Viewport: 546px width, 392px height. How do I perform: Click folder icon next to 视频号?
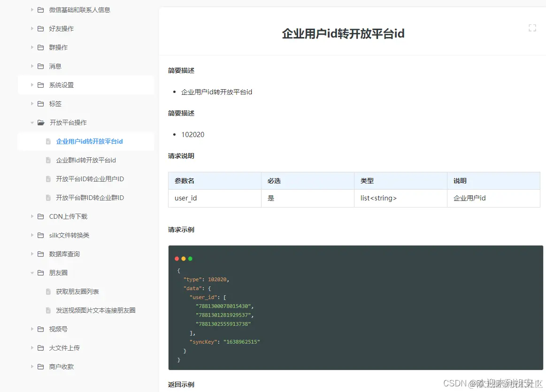tap(41, 330)
